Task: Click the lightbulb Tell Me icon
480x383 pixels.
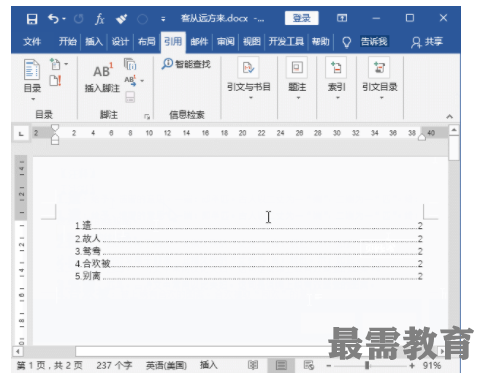Action: point(347,42)
